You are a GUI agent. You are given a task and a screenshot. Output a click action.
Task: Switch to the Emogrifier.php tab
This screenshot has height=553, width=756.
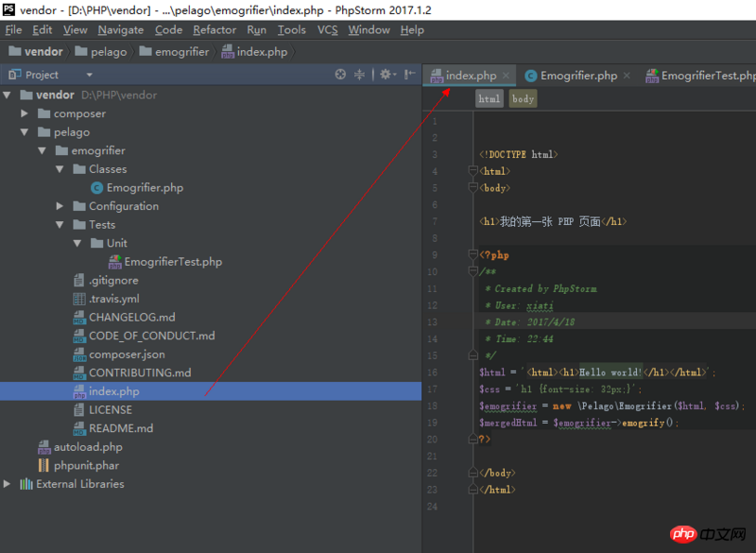coord(577,76)
